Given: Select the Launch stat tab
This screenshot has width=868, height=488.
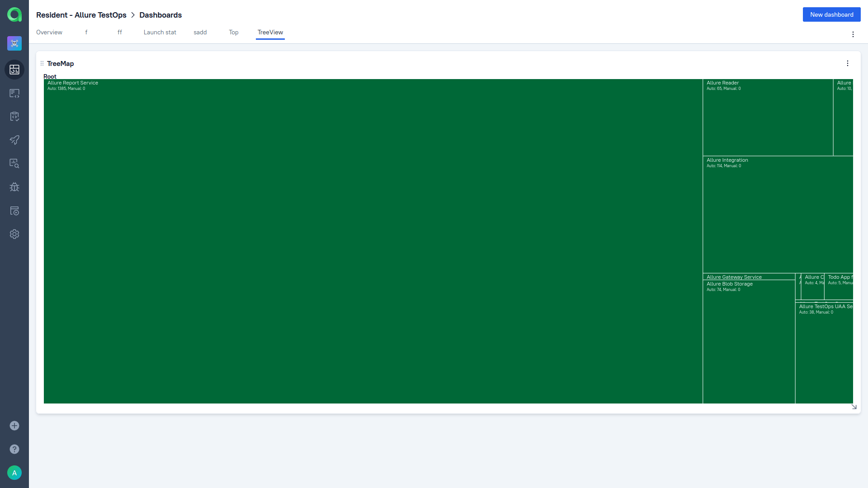Looking at the screenshot, I should (x=160, y=32).
